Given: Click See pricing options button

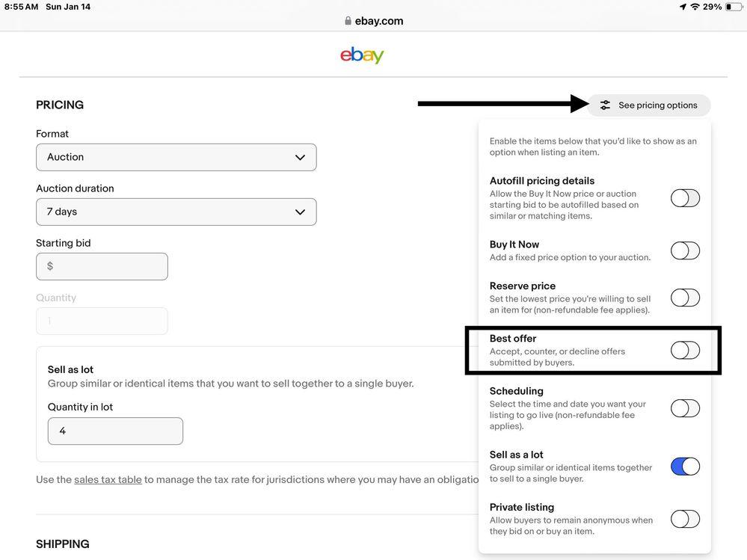Looking at the screenshot, I should pos(649,105).
